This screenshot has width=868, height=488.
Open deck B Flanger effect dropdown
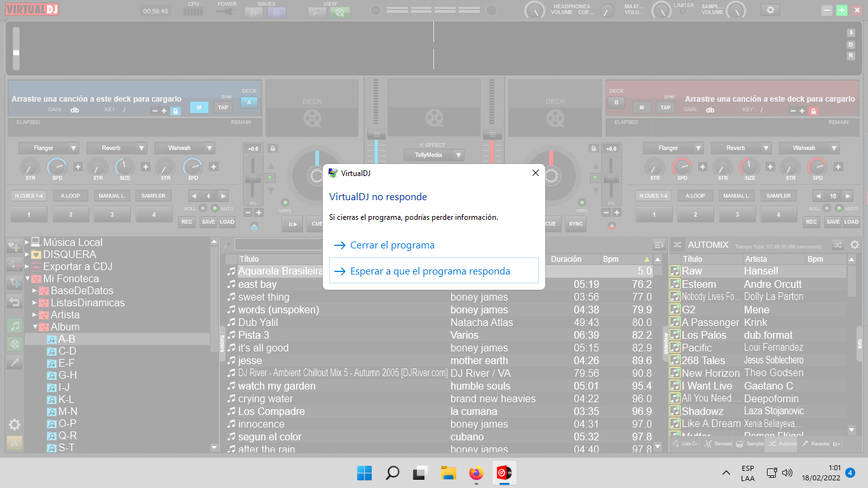click(674, 148)
